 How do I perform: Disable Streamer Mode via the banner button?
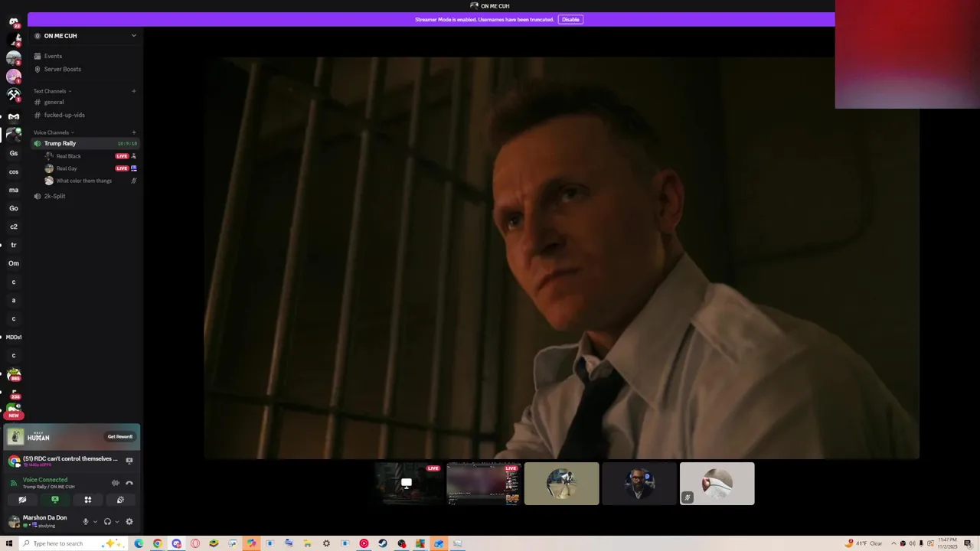coord(570,19)
